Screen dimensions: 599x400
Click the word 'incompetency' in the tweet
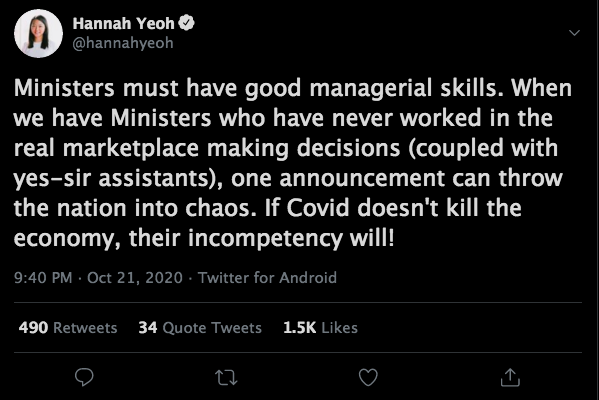point(266,239)
